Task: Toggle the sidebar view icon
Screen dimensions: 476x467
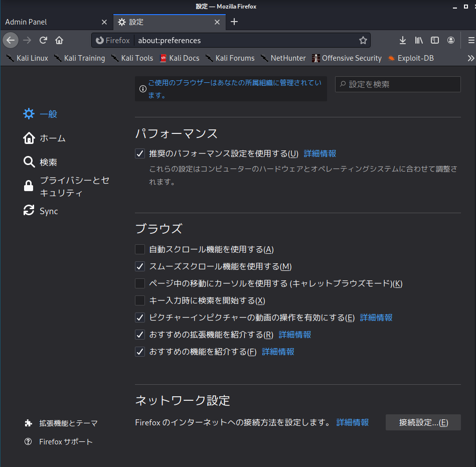Action: coord(435,40)
